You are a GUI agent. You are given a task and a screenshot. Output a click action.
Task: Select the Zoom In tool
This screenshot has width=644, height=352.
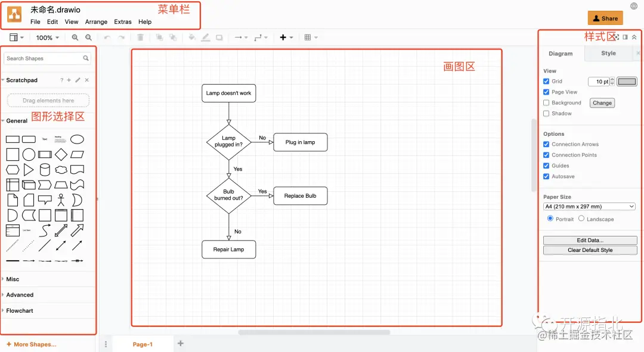point(75,38)
